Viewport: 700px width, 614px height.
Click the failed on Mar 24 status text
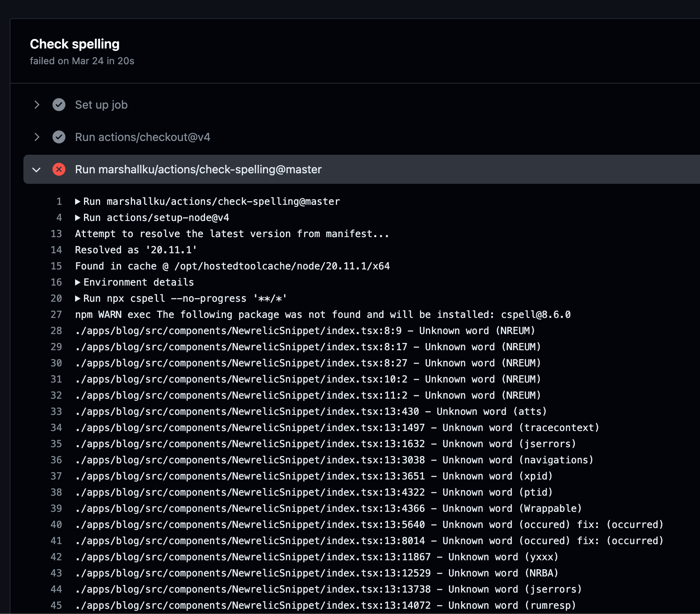pos(82,61)
